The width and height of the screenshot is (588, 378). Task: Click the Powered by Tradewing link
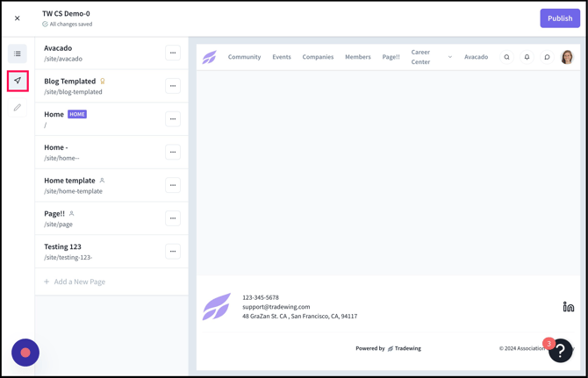388,348
